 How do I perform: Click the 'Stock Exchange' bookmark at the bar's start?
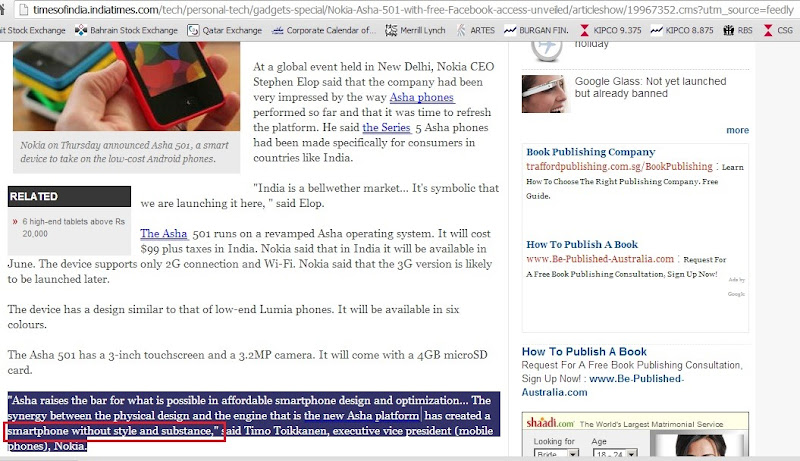tap(33, 31)
